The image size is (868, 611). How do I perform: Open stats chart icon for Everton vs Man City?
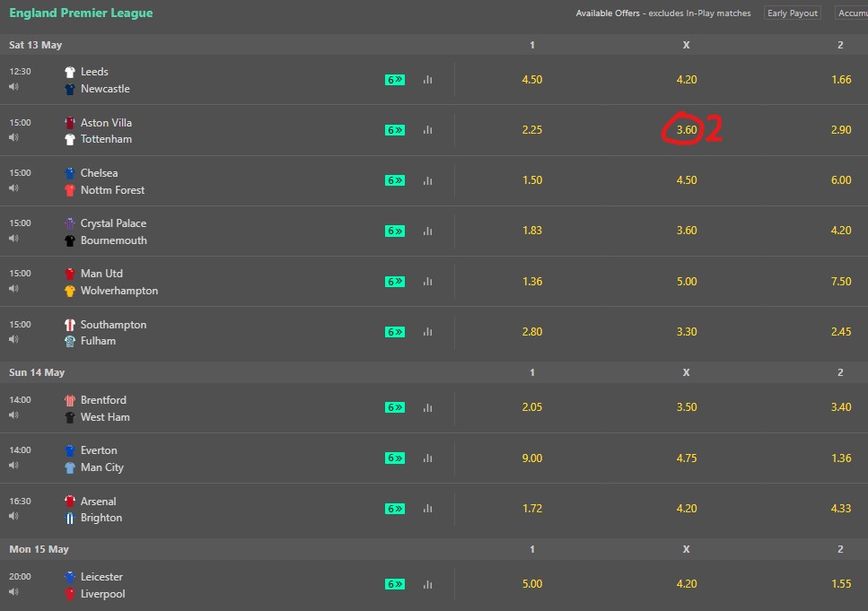[427, 458]
